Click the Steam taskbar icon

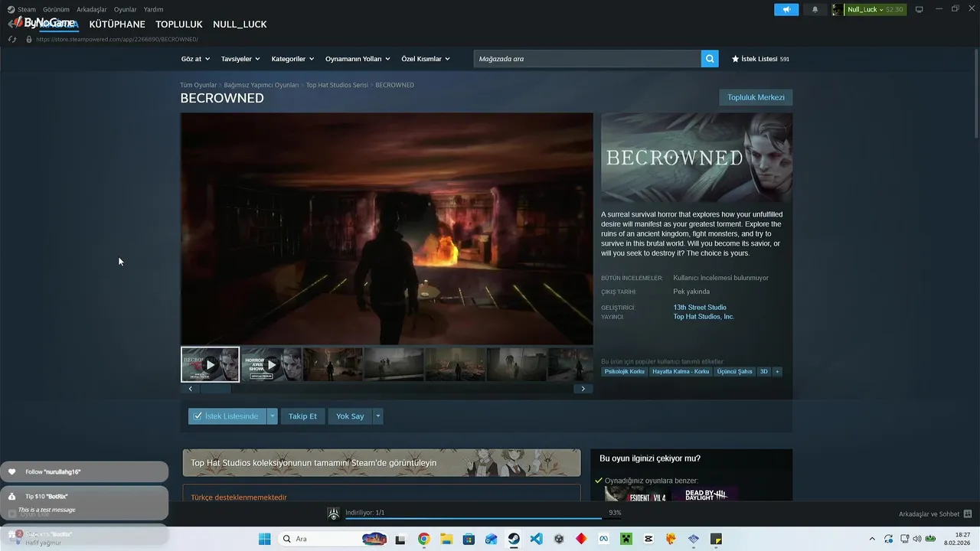[514, 539]
